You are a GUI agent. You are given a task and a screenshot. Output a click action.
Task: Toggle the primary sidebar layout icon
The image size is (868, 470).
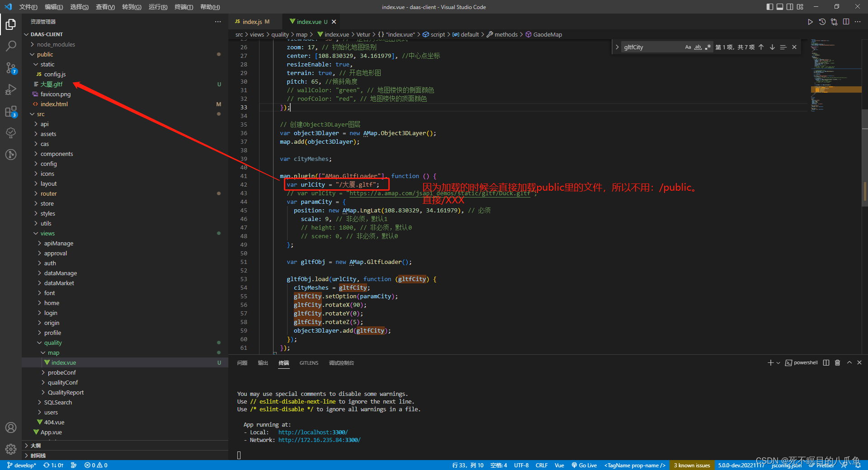(770, 7)
